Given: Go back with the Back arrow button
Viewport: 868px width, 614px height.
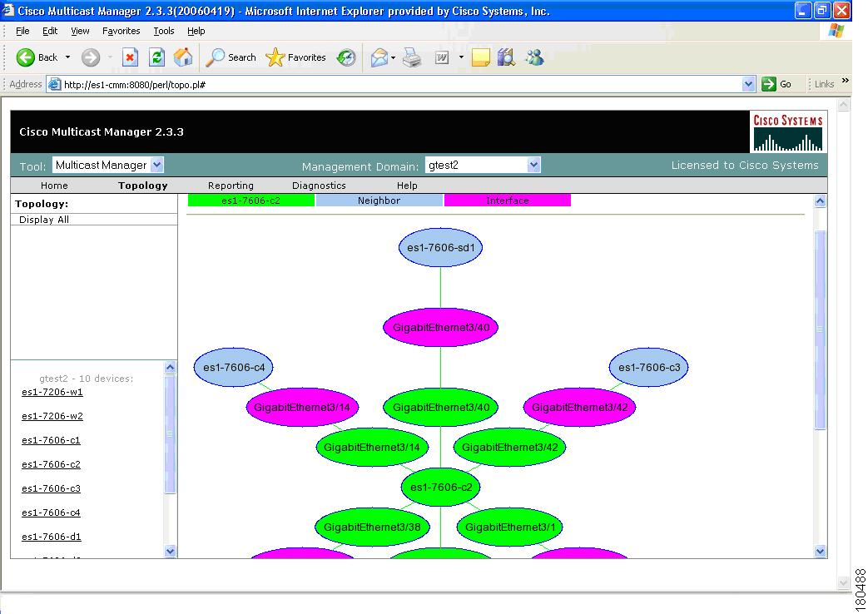Looking at the screenshot, I should (x=37, y=57).
